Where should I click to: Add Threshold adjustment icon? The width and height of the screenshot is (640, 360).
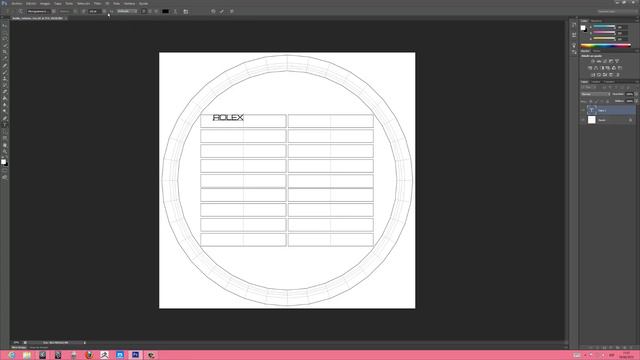(604, 75)
